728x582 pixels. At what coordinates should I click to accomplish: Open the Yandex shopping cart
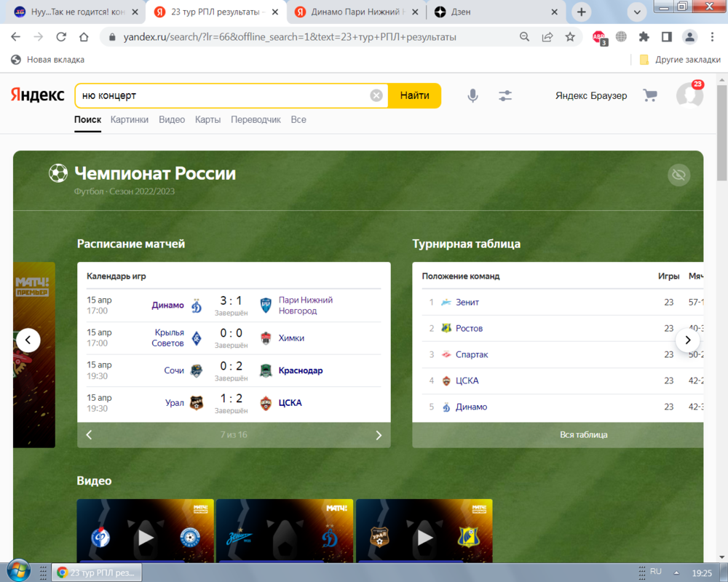click(x=650, y=95)
